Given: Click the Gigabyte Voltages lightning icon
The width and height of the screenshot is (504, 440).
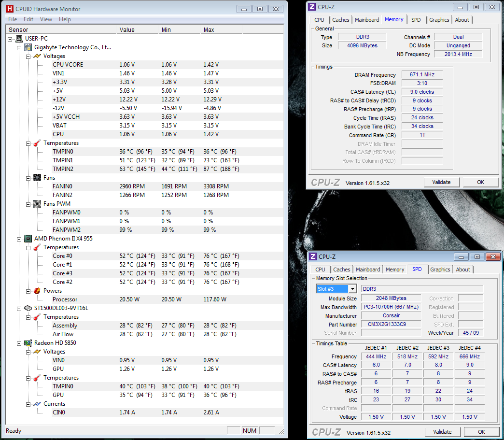Looking at the screenshot, I should point(37,56).
